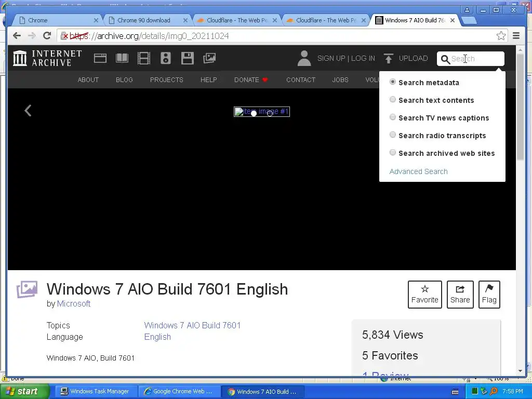Close the Windows 7 AIO Build tab

453,20
